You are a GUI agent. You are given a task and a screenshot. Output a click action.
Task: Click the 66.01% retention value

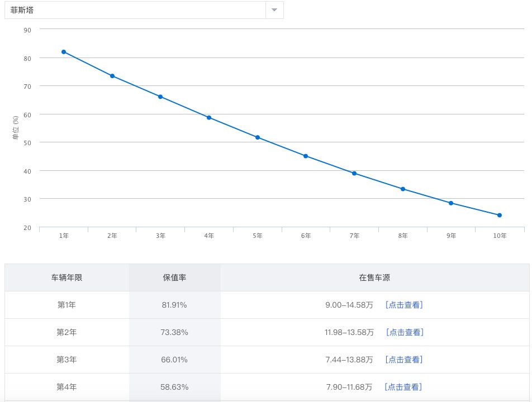coord(174,360)
